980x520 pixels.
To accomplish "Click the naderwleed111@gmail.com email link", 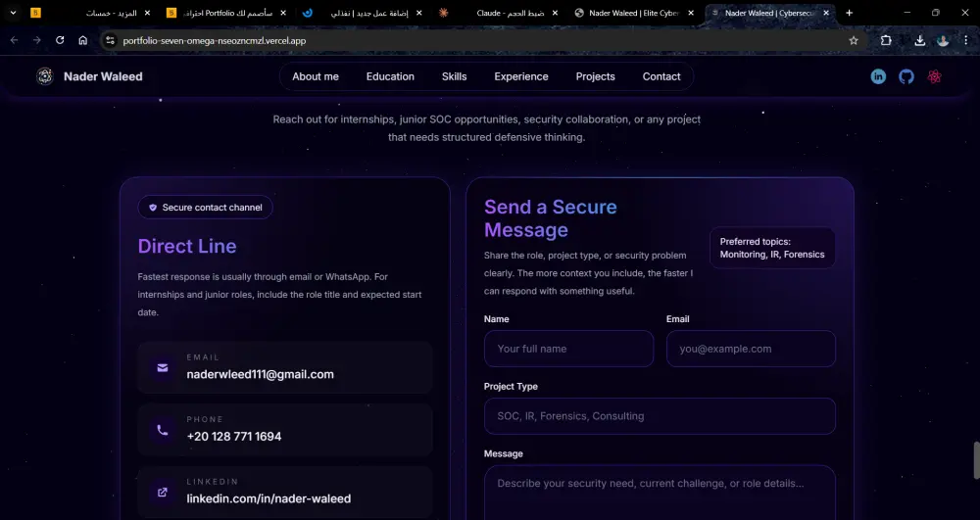I will point(260,374).
